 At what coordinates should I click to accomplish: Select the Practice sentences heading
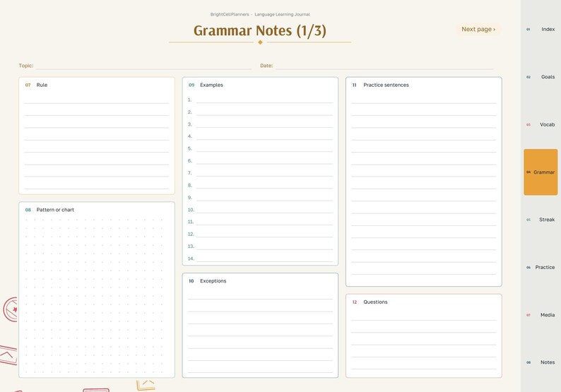pos(386,85)
